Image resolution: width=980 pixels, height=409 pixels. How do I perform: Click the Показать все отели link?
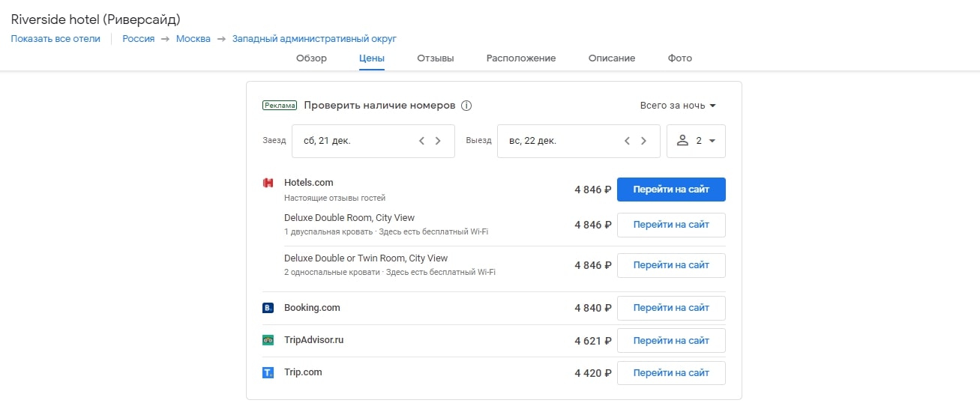tap(55, 39)
